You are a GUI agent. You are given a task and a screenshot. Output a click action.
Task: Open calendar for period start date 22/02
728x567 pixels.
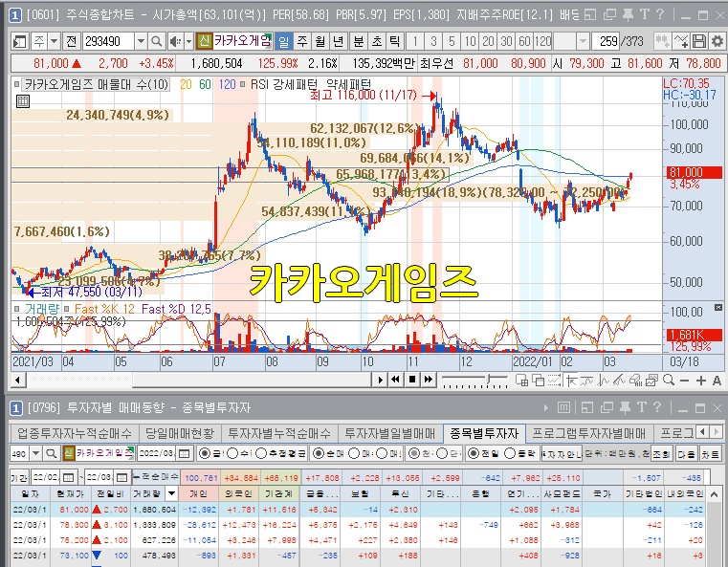tap(68, 477)
